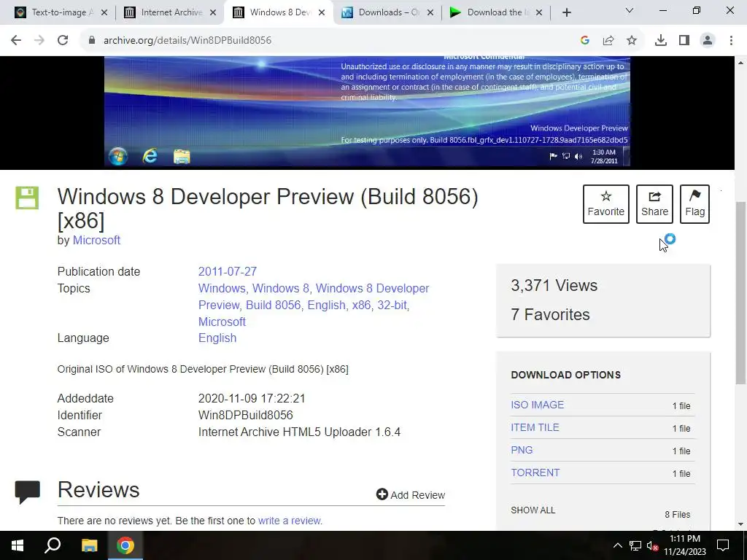Screen dimensions: 747x560
Task: Open the taskbar clock and date
Action: [x=684, y=545]
